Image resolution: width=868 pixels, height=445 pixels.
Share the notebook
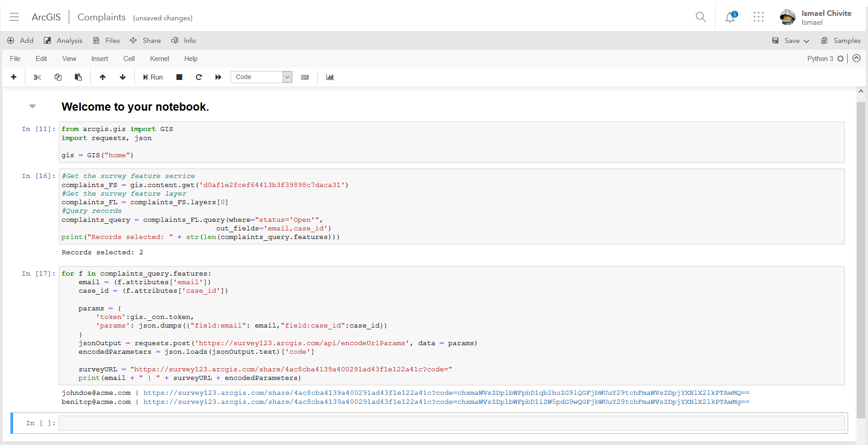click(x=145, y=41)
